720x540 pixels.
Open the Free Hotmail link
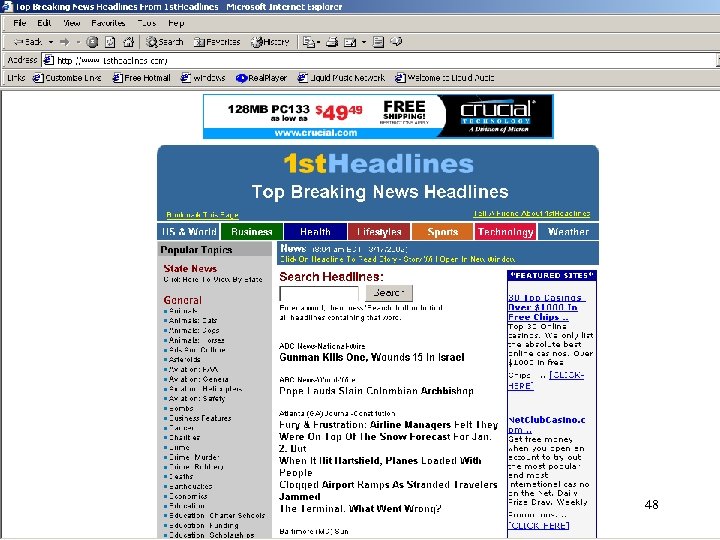pos(141,78)
